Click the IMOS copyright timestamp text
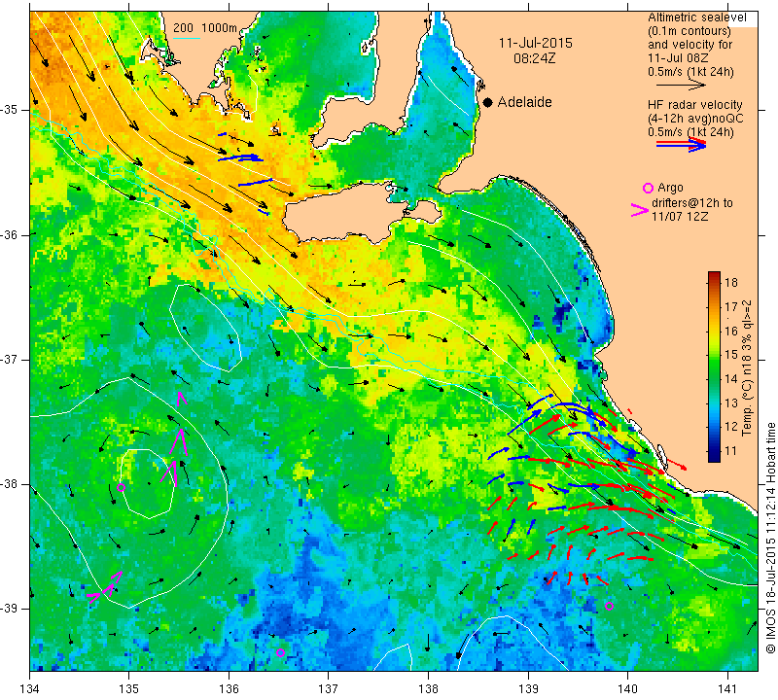 pyautogui.click(x=770, y=538)
